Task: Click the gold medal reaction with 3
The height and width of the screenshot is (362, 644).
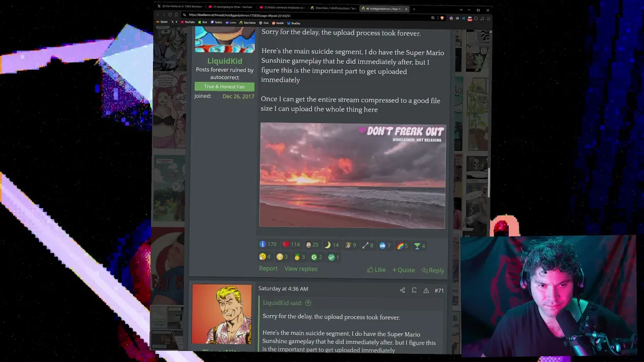Action: coord(300,257)
